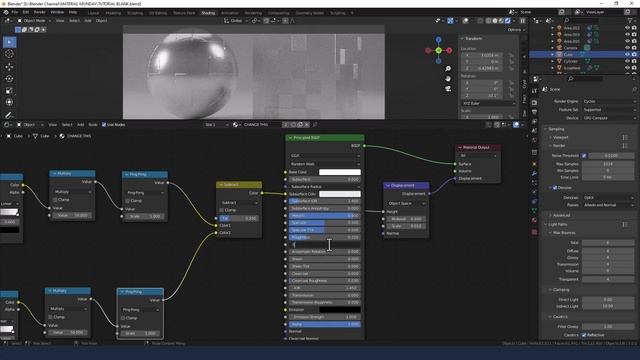The image size is (640, 360).
Task: Open Feature Set dropdown
Action: [x=609, y=110]
